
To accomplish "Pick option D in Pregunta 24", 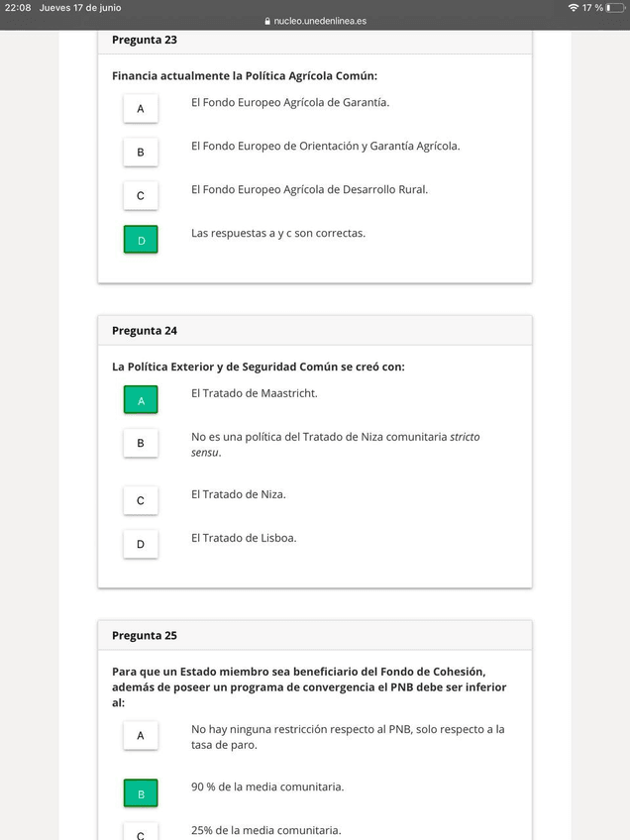I will coord(141,544).
